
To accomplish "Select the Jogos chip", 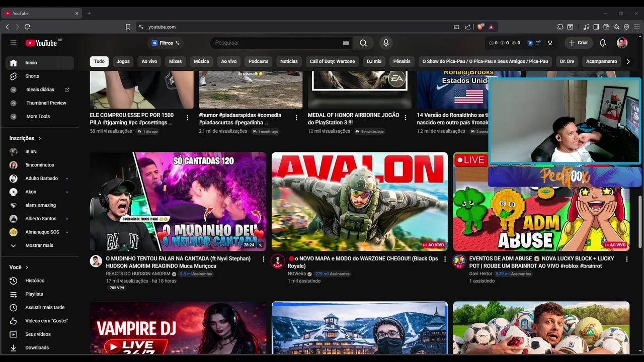I will coord(123,61).
